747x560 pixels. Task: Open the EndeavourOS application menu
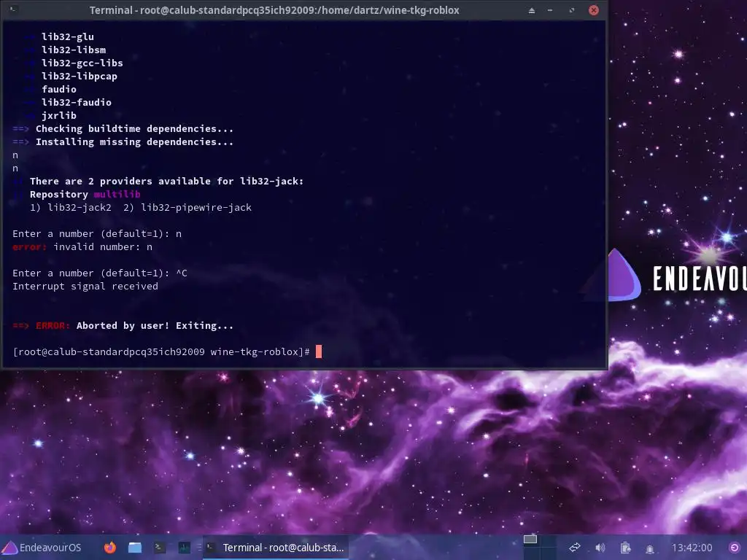click(x=42, y=548)
